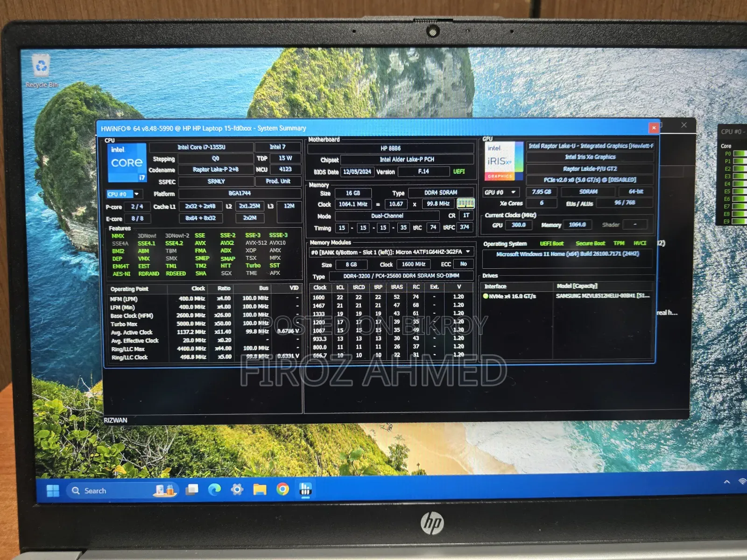Click the MCU value 4123
The width and height of the screenshot is (747, 560).
(x=285, y=169)
